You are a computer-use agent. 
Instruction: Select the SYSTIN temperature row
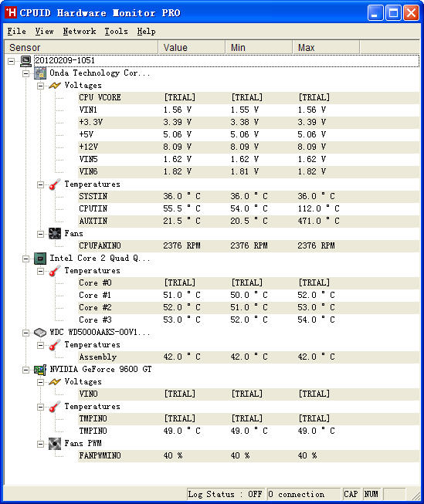point(249,196)
